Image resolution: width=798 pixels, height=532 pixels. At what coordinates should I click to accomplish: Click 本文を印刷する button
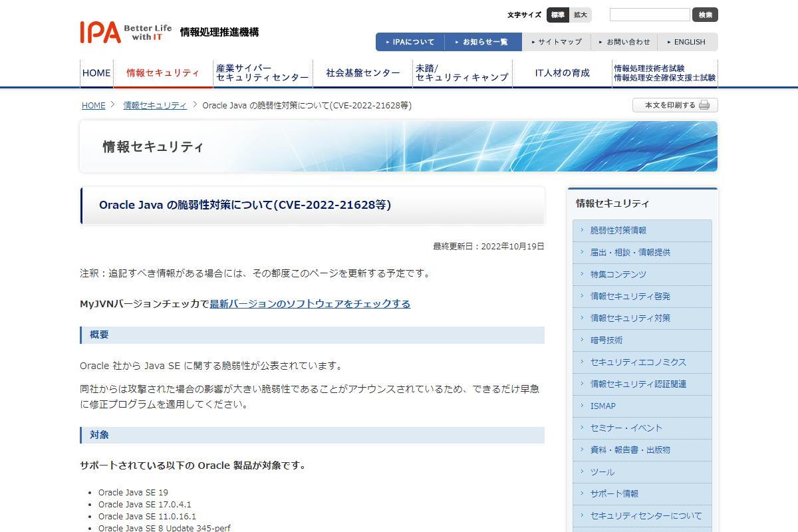(675, 105)
